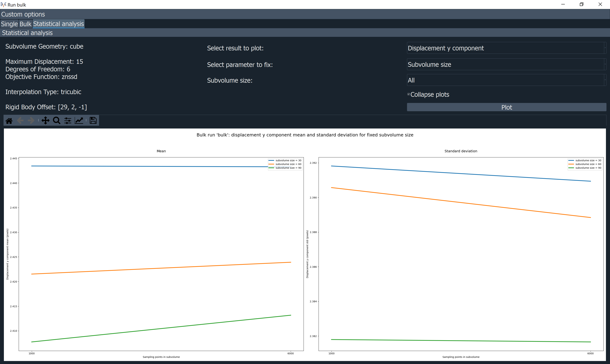This screenshot has width=610, height=364.
Task: Switch to the Single tab
Action: tap(9, 24)
